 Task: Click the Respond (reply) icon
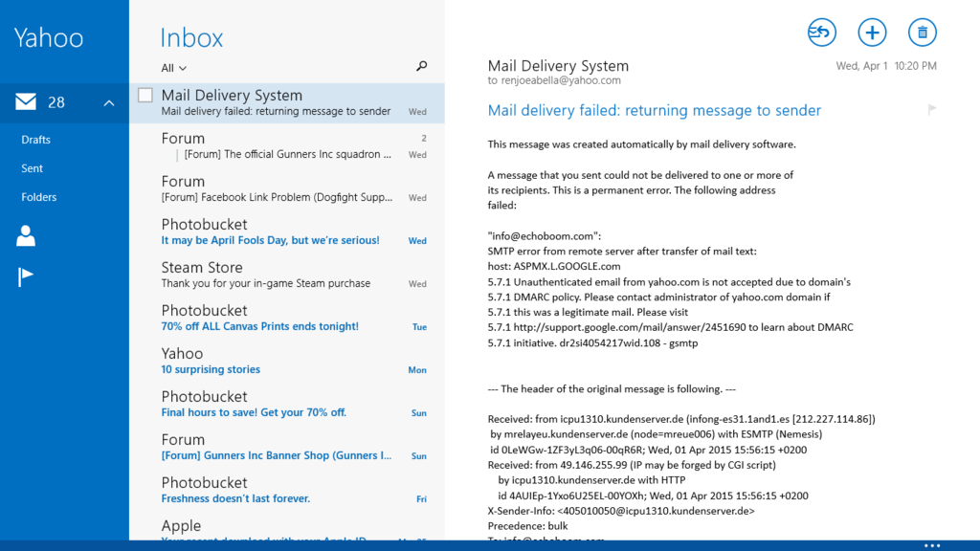[x=821, y=33]
